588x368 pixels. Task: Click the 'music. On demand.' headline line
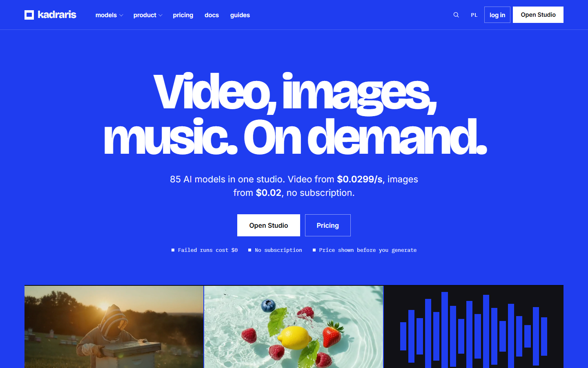coord(295,137)
